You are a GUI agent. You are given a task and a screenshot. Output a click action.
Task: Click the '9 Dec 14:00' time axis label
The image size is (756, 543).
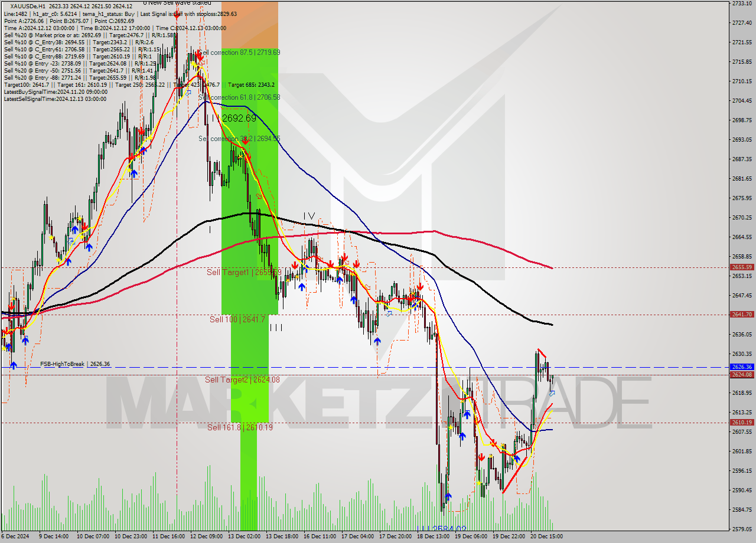click(x=53, y=537)
